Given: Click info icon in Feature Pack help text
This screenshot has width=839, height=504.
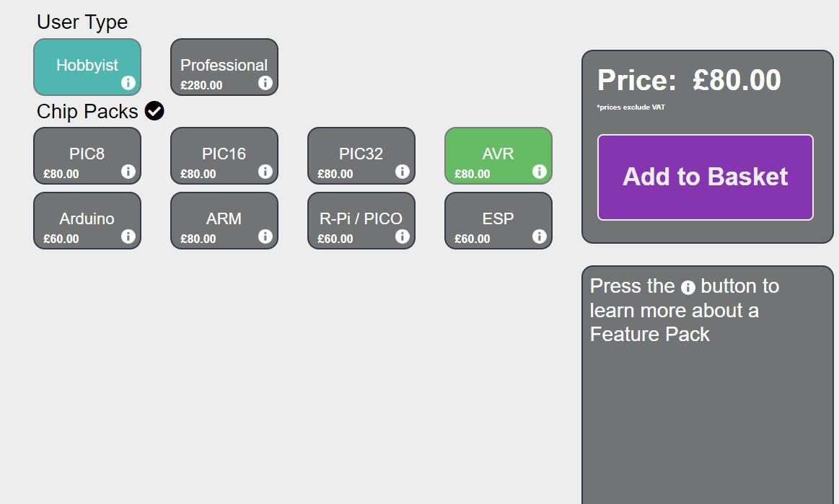Looking at the screenshot, I should point(688,288).
